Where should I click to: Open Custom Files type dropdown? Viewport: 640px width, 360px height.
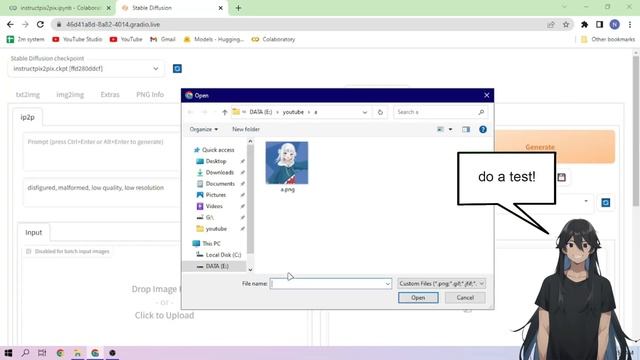442,284
